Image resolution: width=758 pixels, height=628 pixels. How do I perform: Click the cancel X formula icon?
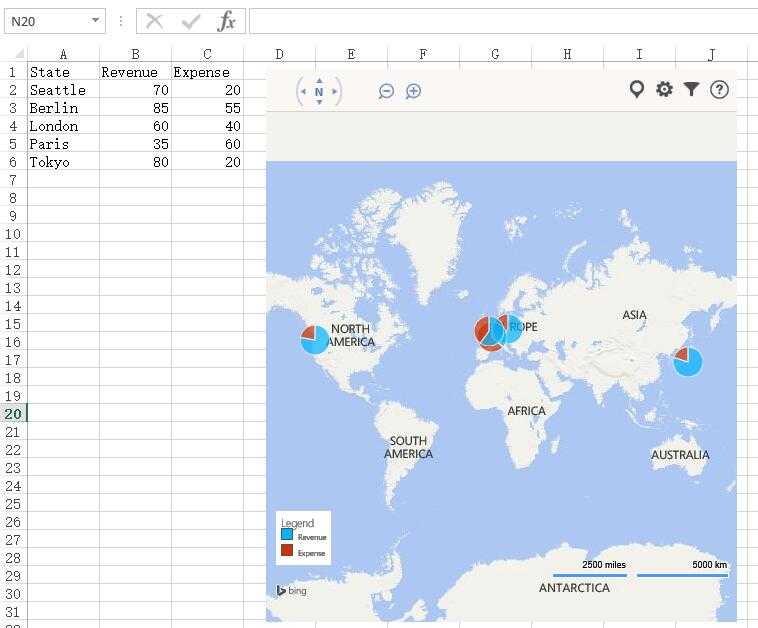pyautogui.click(x=154, y=21)
